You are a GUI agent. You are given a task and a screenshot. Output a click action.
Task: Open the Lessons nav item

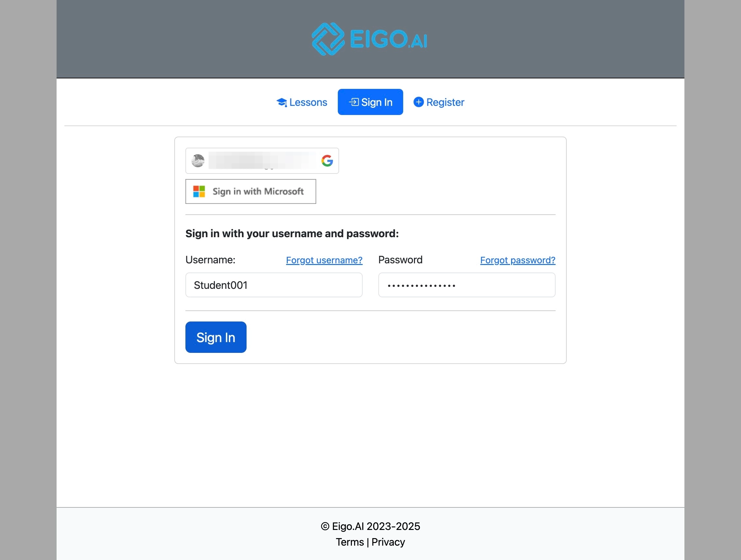(302, 102)
